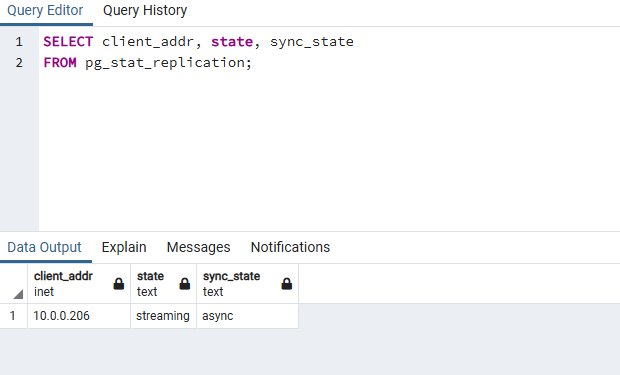Open the Explain tab
Screen dimensions: 620x375
click(x=124, y=247)
